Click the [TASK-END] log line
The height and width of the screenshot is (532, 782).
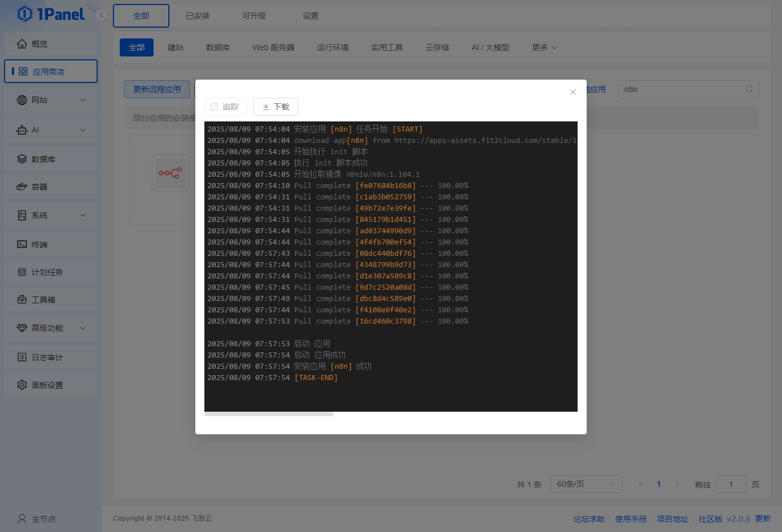pyautogui.click(x=273, y=377)
